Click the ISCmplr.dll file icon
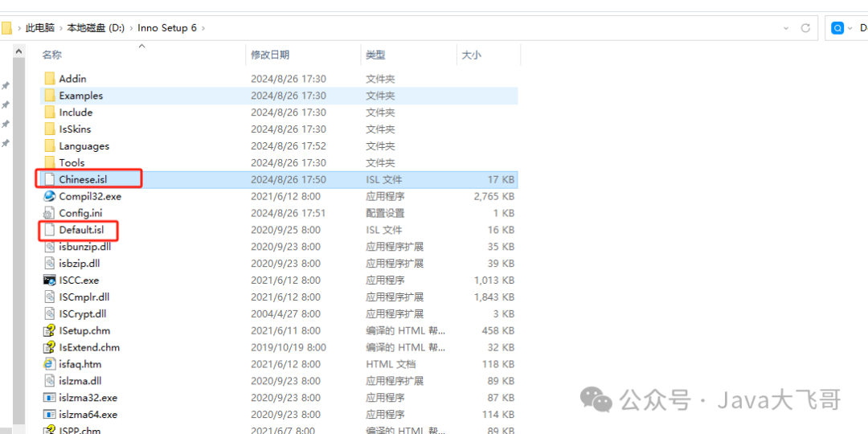Viewport: 868px width, 434px height. (x=50, y=297)
